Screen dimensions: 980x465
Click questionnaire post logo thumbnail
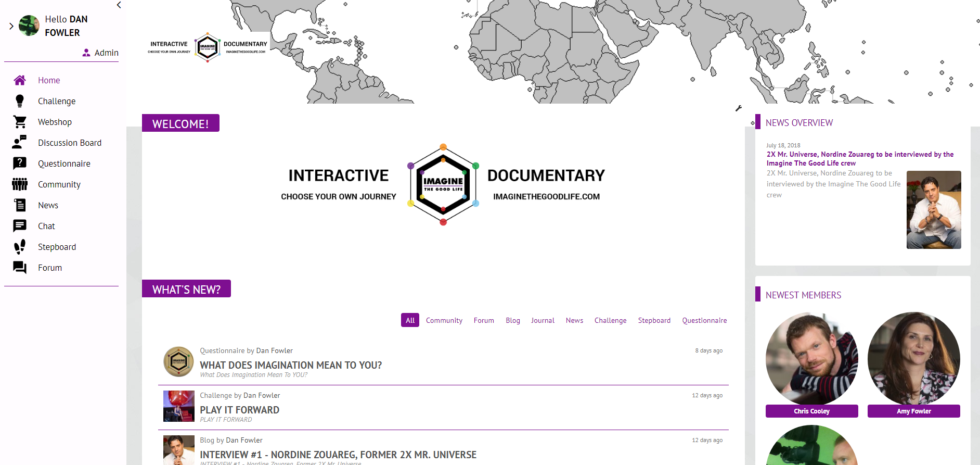[178, 361]
